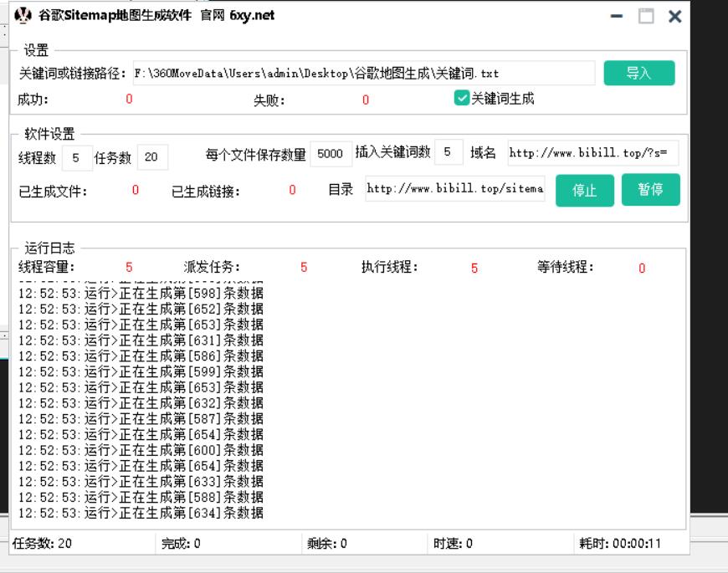Click status bar entry 完成: 0
Viewport: 728px width, 573px height.
click(181, 544)
